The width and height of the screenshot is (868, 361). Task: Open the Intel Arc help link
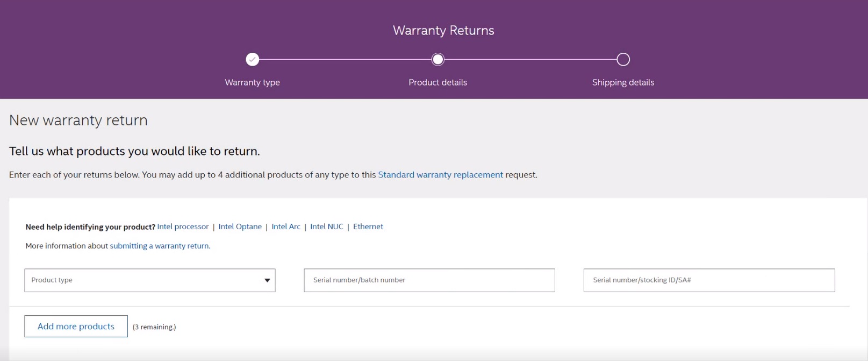click(x=286, y=226)
